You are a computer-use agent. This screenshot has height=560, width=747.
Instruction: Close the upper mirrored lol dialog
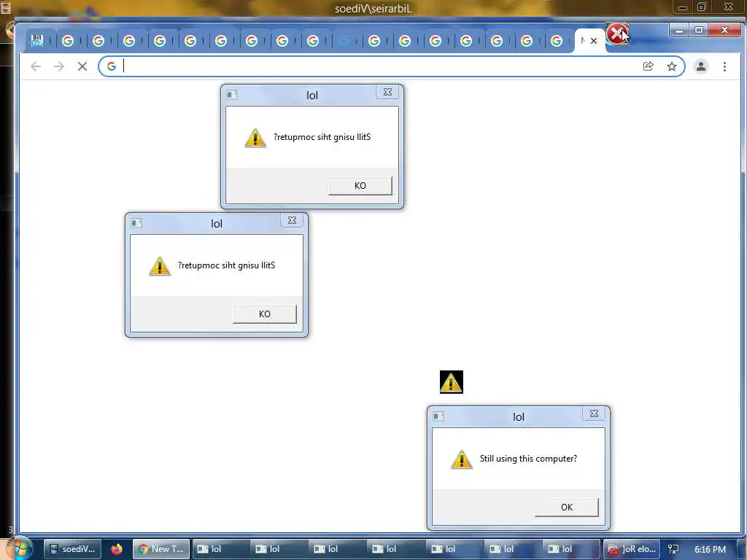click(x=388, y=92)
